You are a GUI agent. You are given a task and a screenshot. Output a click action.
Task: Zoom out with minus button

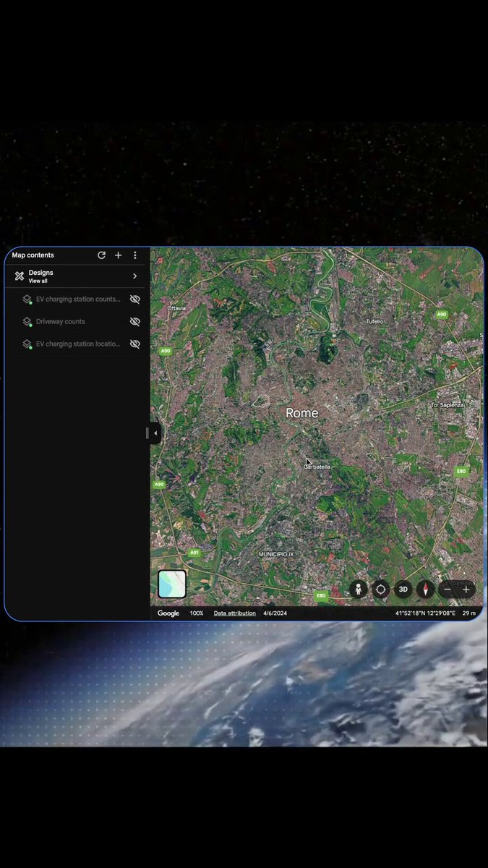point(448,590)
